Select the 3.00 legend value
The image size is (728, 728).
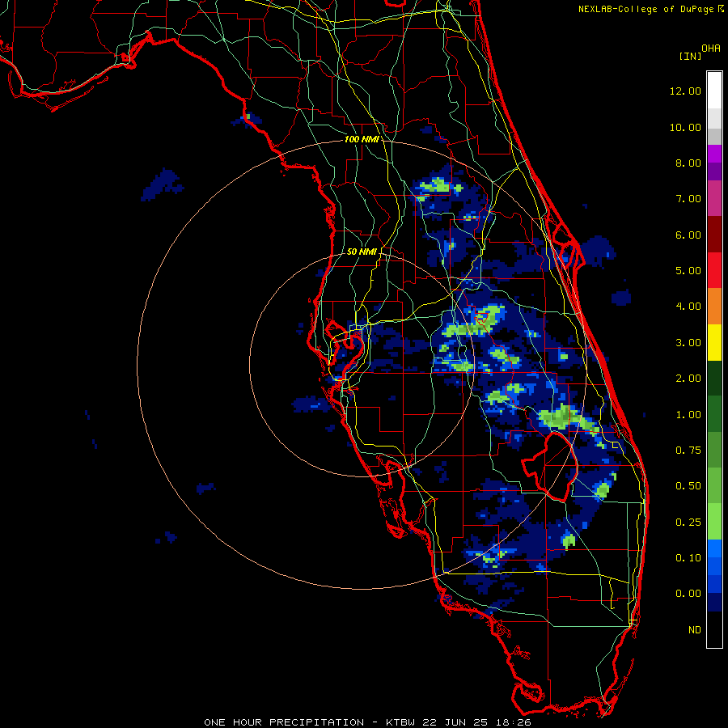pyautogui.click(x=688, y=343)
